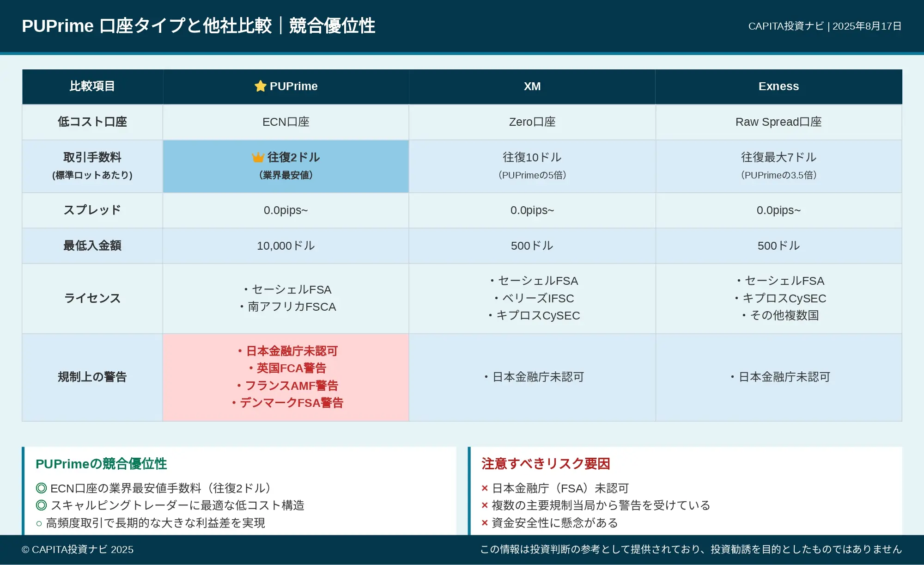
Task: Click the PUPrime column header text
Action: 293,86
